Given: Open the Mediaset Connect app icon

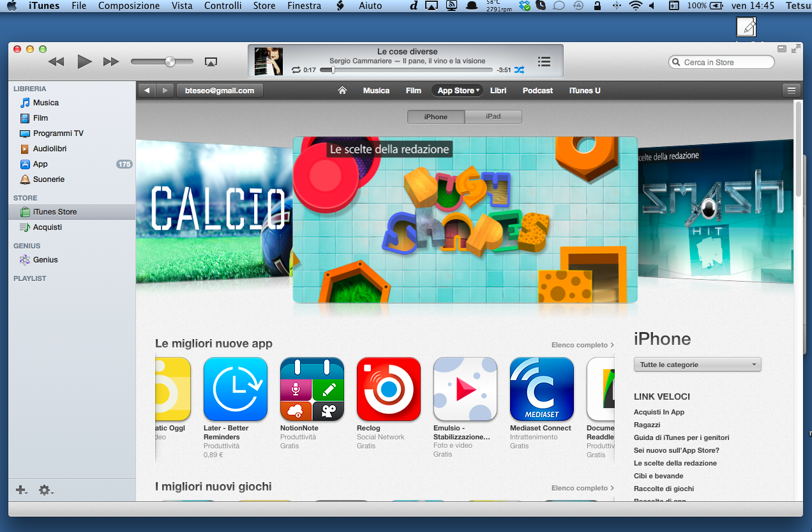Looking at the screenshot, I should [542, 389].
